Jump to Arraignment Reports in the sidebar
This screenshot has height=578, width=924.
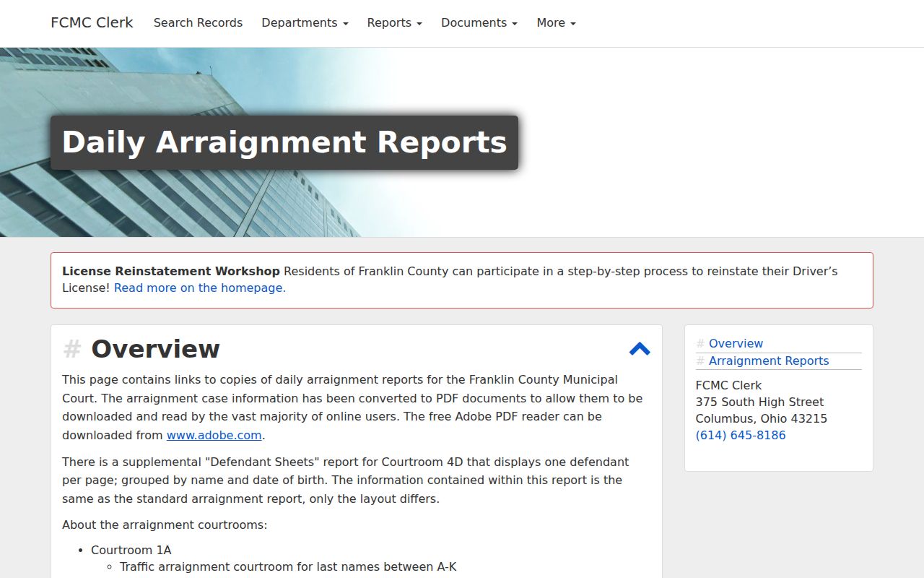click(x=769, y=361)
